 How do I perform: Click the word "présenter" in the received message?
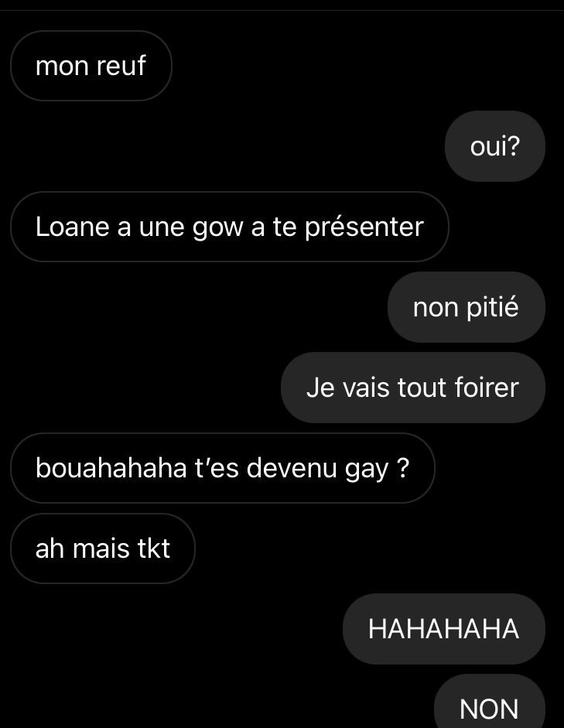point(364,228)
